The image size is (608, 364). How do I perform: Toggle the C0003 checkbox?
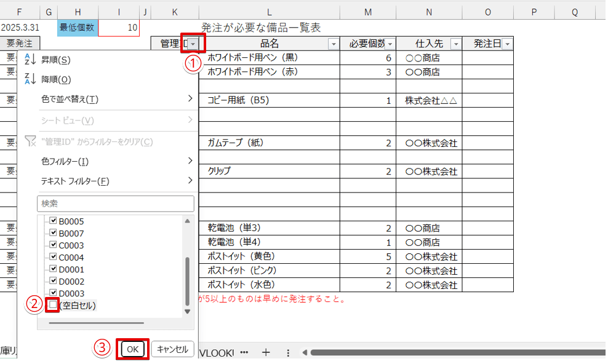53,245
